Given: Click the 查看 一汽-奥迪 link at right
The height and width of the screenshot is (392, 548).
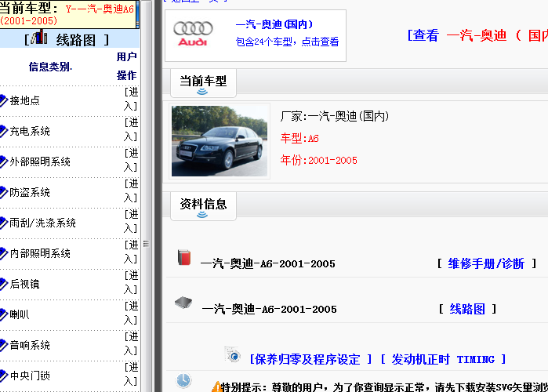Looking at the screenshot, I should [x=477, y=35].
